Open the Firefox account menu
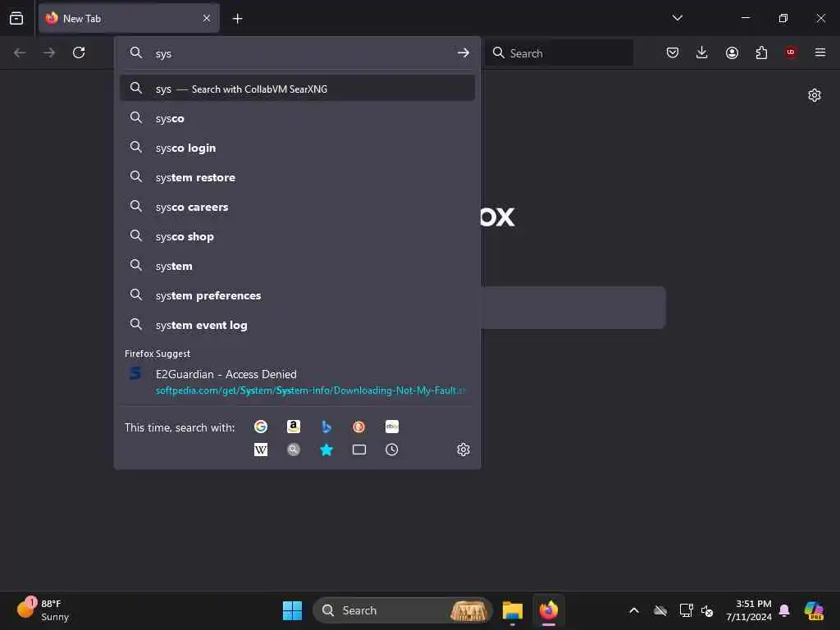The image size is (840, 630). pyautogui.click(x=732, y=52)
